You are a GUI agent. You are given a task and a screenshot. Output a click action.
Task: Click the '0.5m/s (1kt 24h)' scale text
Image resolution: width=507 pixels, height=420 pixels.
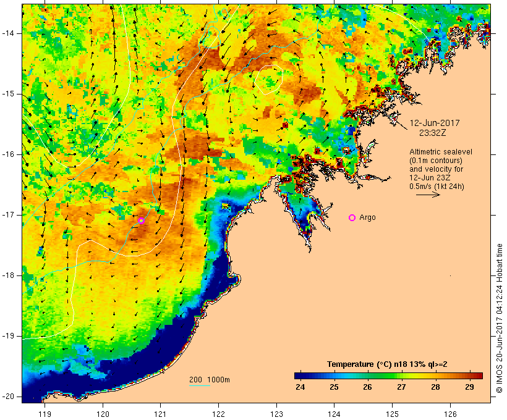click(437, 187)
